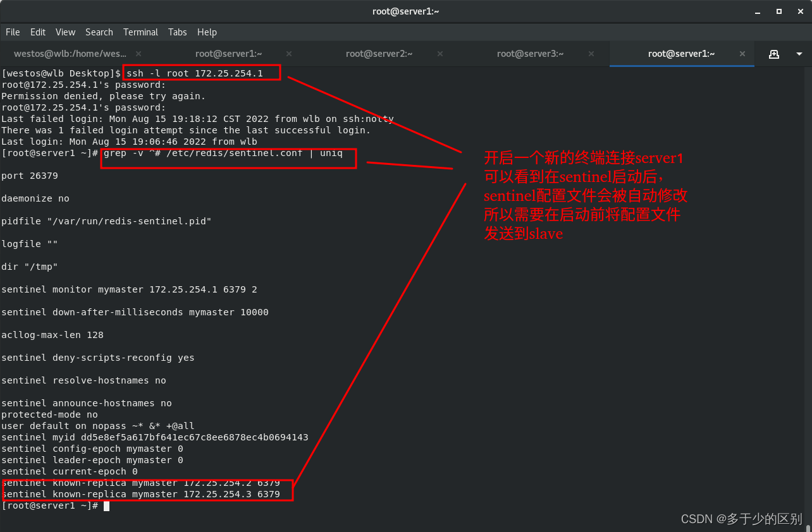The image size is (812, 532).
Task: Close the root@server3 tab
Action: click(x=592, y=54)
